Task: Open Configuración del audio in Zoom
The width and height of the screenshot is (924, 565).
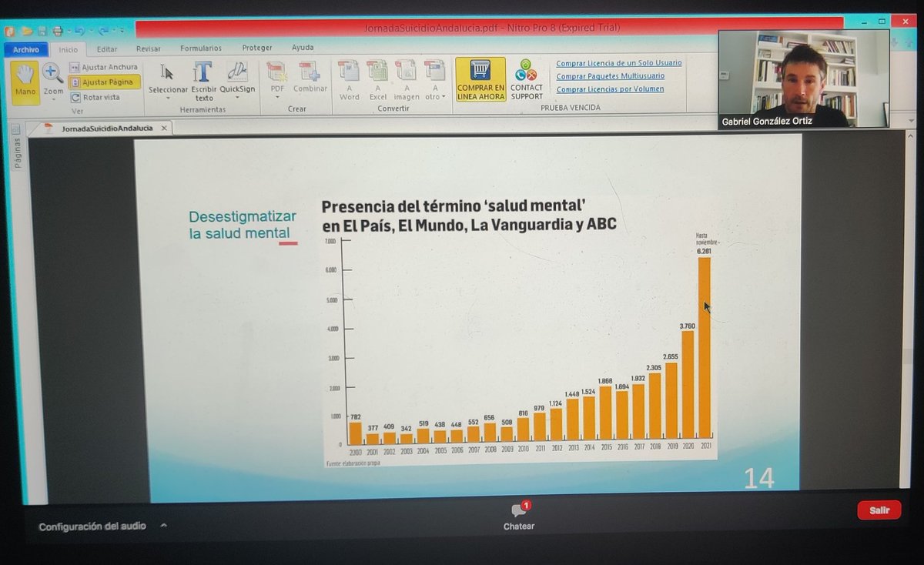Action: [x=92, y=527]
